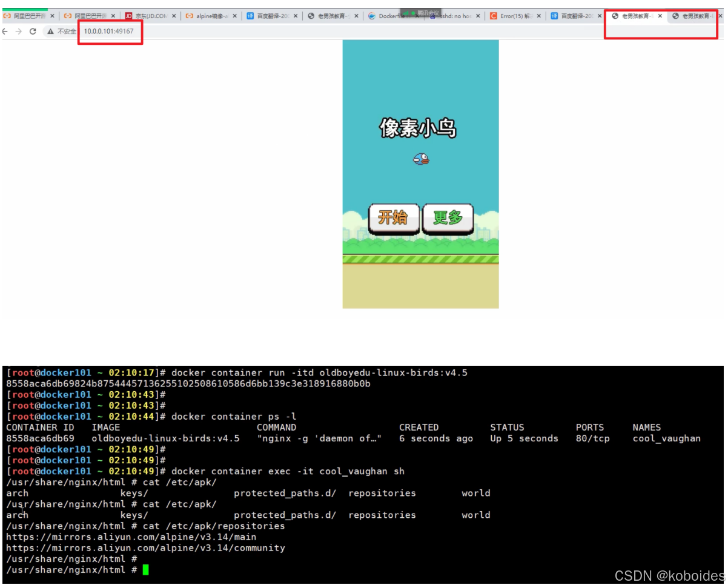Click the NAMES column header
728x588 pixels.
coord(647,428)
